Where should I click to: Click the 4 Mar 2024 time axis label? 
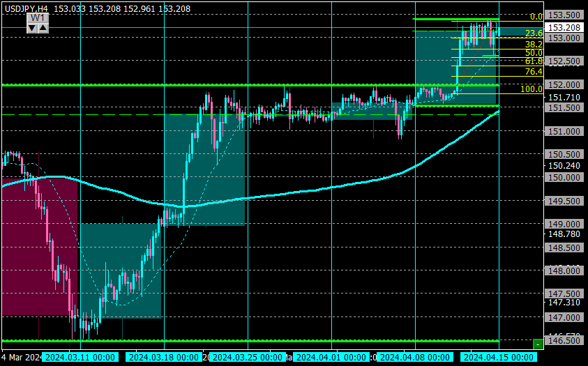(x=22, y=358)
